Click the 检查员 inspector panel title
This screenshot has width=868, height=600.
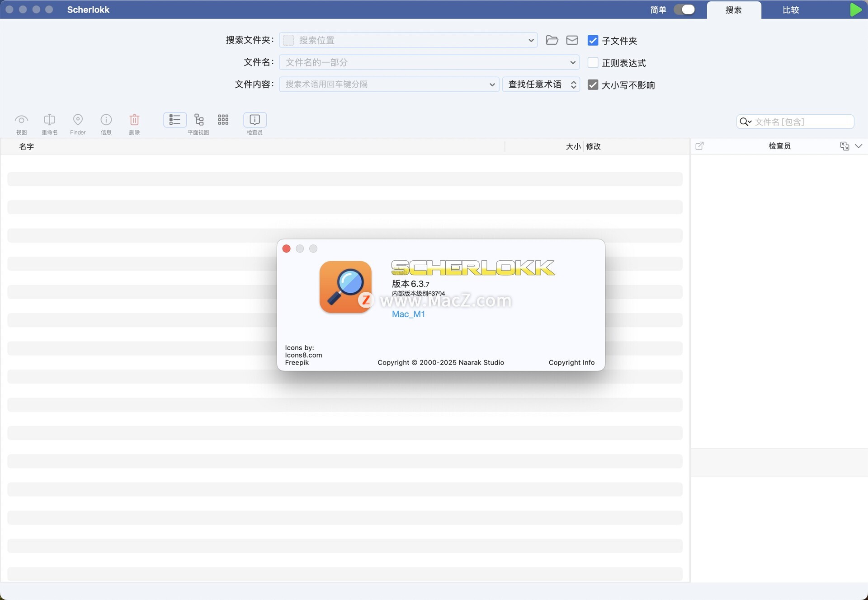point(779,145)
